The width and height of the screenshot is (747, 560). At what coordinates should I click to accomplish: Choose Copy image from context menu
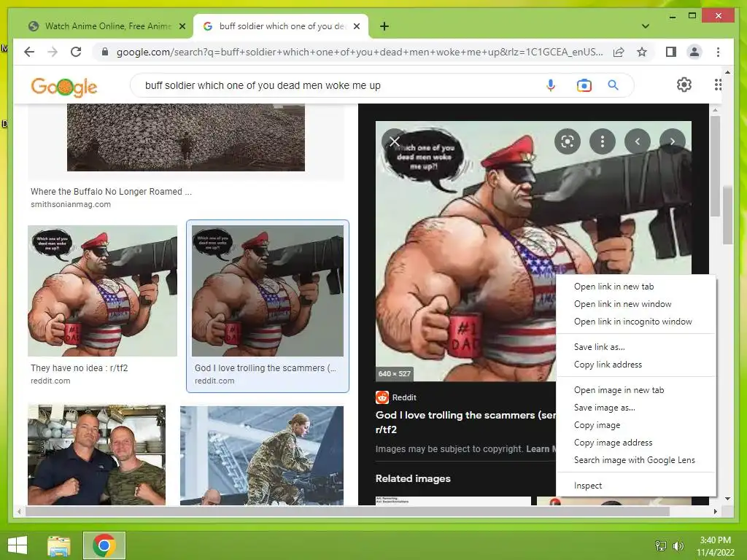(x=635, y=425)
